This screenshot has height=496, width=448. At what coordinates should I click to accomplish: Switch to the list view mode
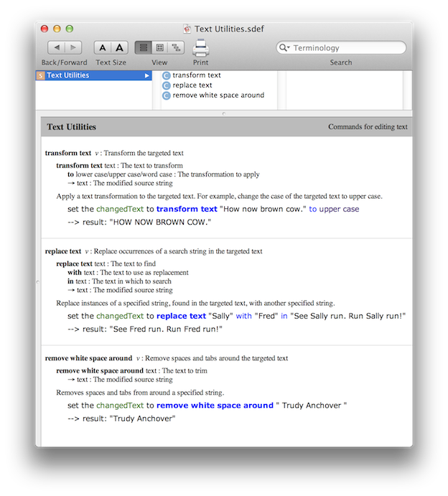click(x=144, y=48)
